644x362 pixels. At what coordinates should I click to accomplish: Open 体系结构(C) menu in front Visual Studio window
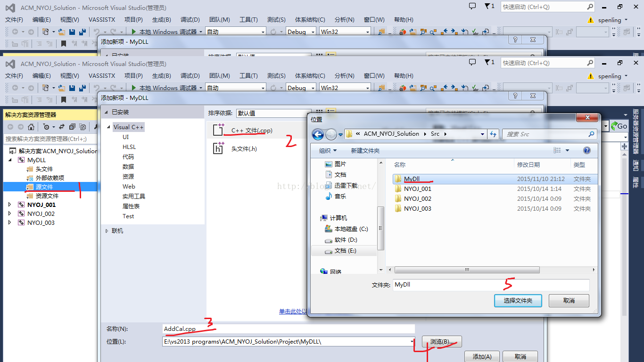[310, 75]
